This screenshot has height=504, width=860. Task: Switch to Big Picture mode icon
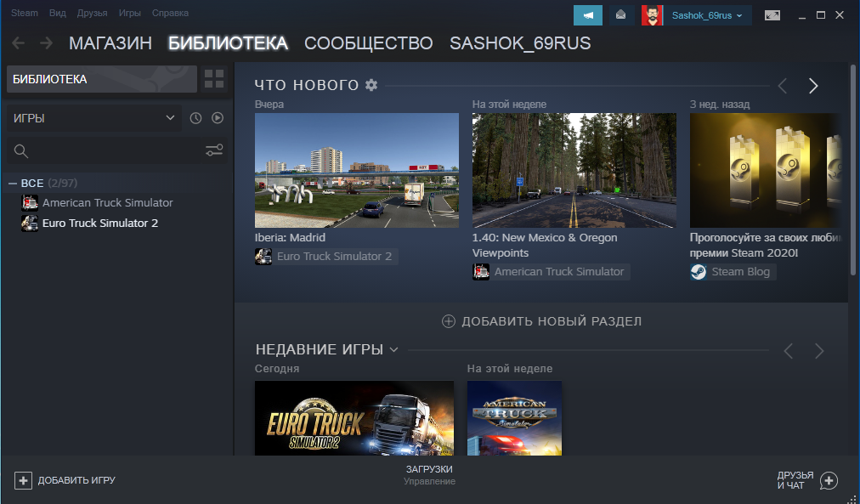[x=772, y=15]
